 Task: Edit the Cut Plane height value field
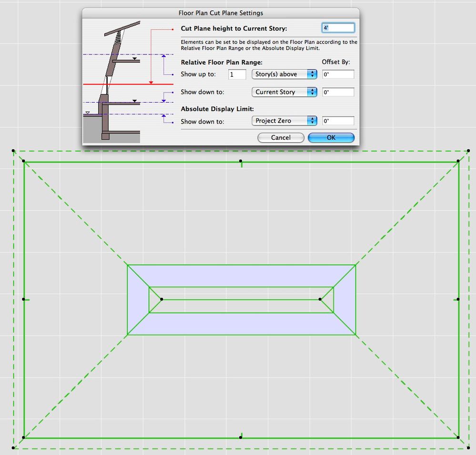[x=338, y=28]
